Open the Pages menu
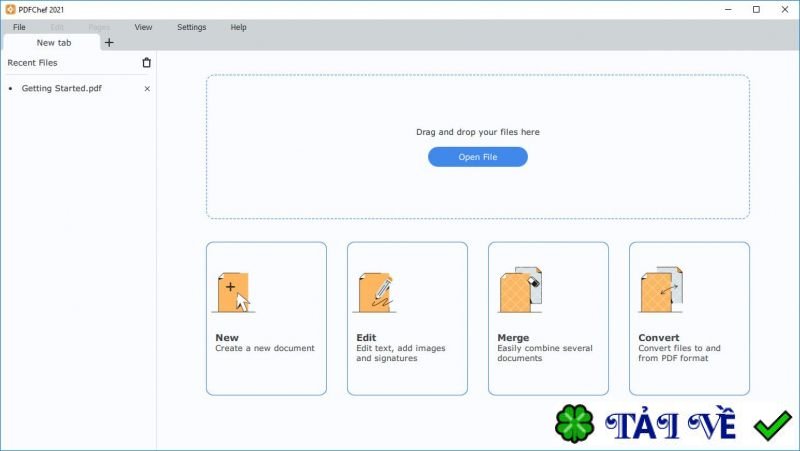 (99, 27)
